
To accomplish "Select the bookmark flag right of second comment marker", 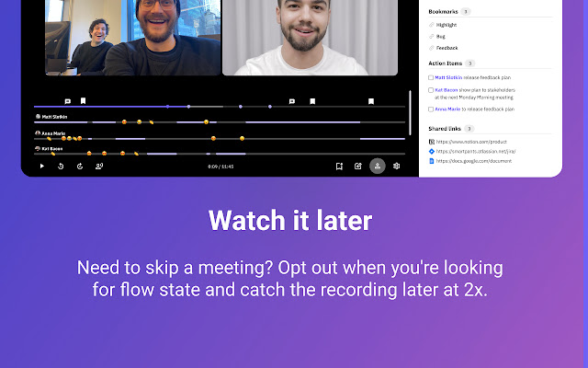I will tap(312, 101).
